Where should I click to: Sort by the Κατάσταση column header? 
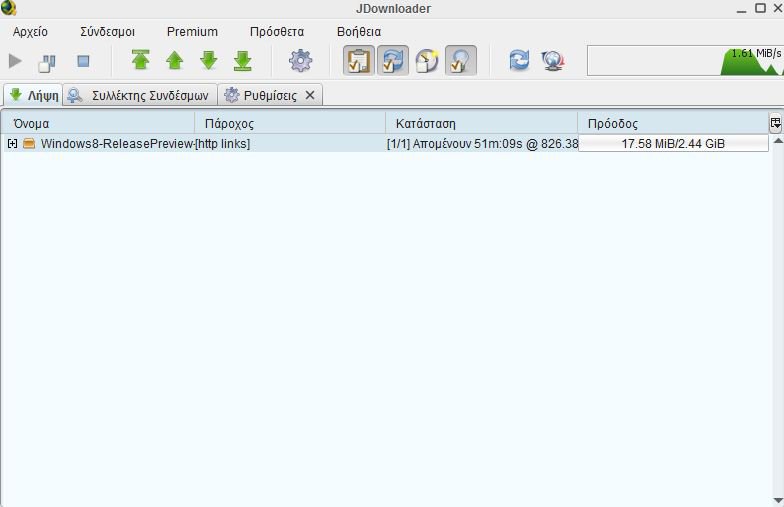point(482,123)
